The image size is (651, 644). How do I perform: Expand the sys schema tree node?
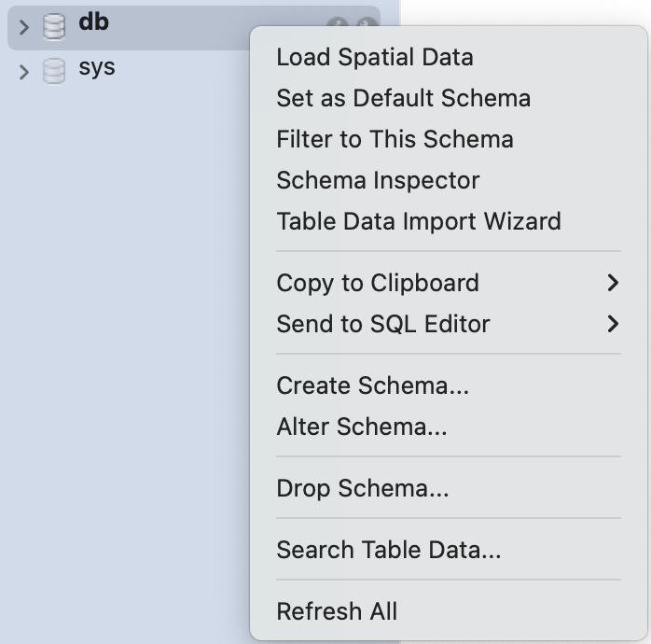(24, 72)
